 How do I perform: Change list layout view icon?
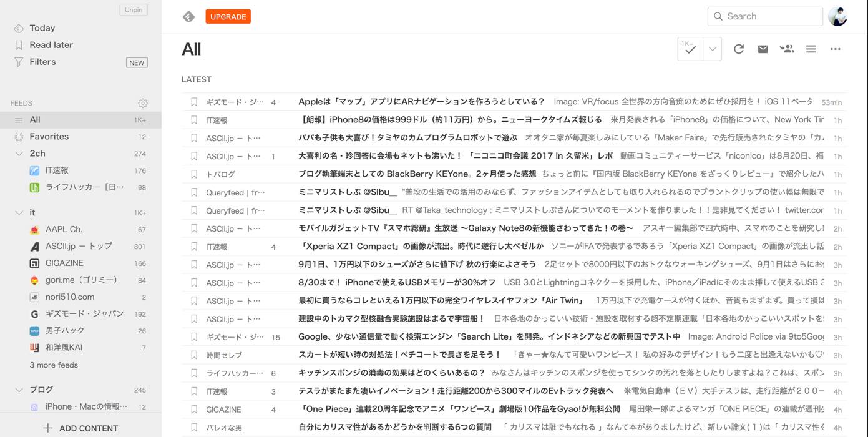811,49
